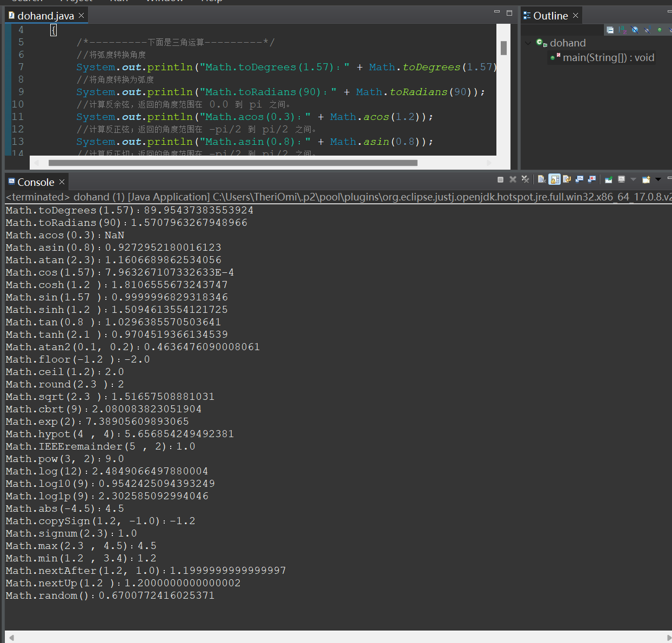Click the dohand.java file icon on tab
The image size is (672, 643).
pos(11,16)
